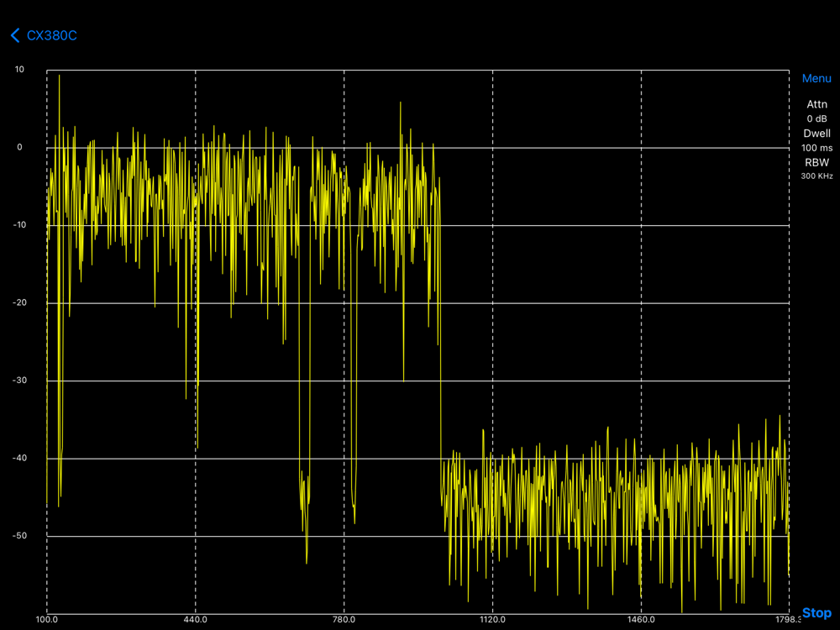The height and width of the screenshot is (630, 840).
Task: Stop the spectrum sweep
Action: pyautogui.click(x=816, y=613)
